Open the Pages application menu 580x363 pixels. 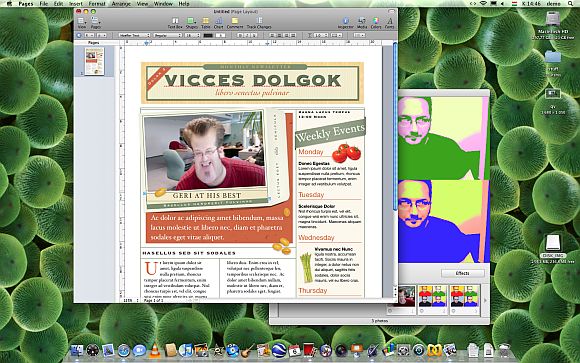point(26,4)
